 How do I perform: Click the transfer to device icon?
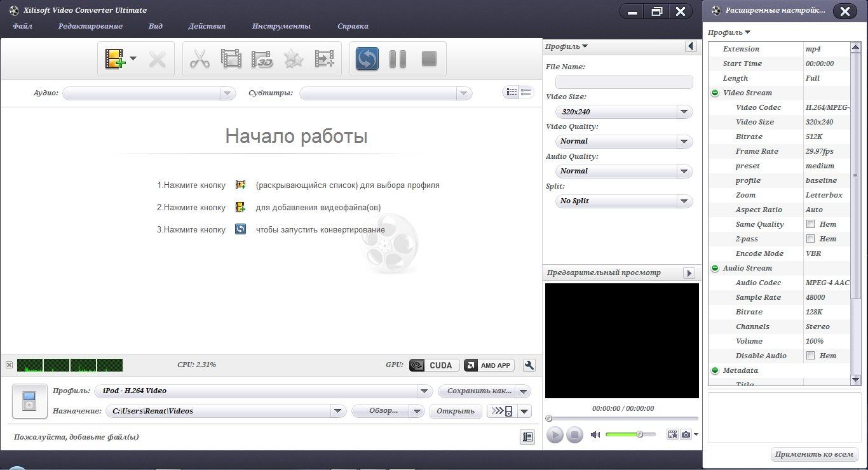[503, 411]
